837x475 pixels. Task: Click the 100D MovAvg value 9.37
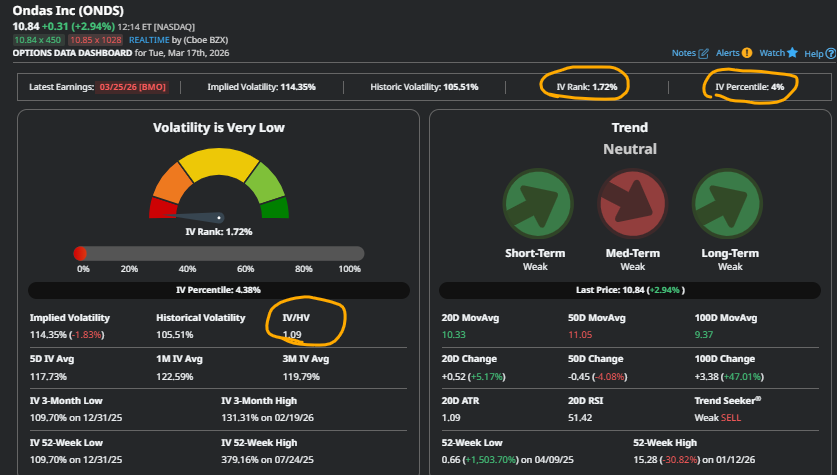point(704,335)
